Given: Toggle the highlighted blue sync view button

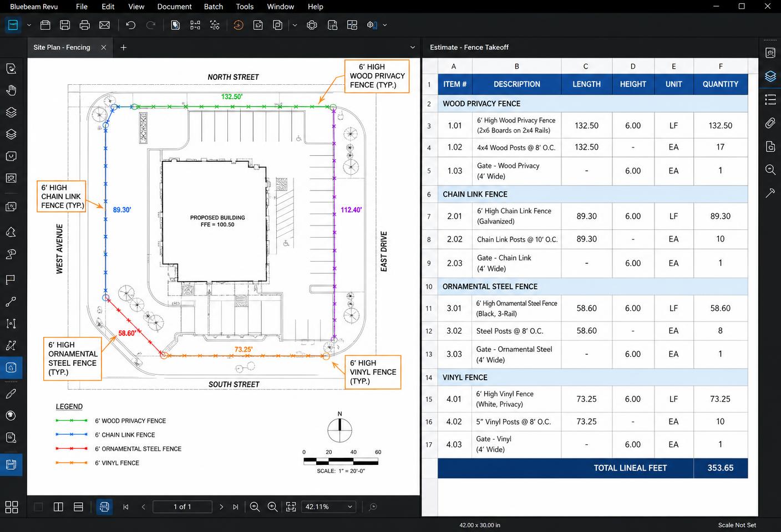Looking at the screenshot, I should click(x=104, y=507).
